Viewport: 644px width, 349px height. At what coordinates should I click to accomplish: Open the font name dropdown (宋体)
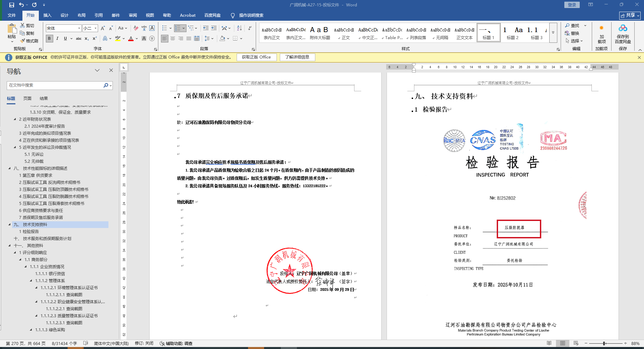coord(79,28)
